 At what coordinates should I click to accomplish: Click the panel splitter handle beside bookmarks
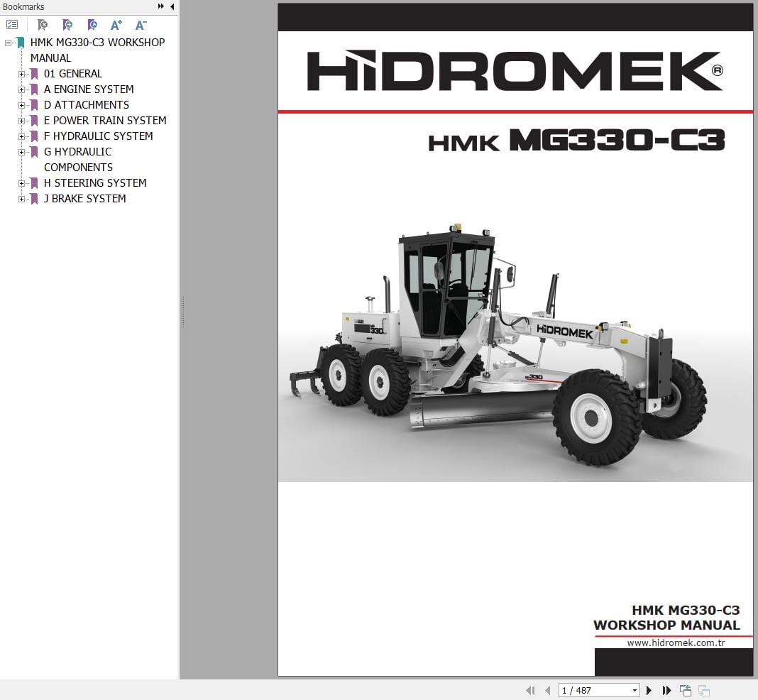pos(182,313)
